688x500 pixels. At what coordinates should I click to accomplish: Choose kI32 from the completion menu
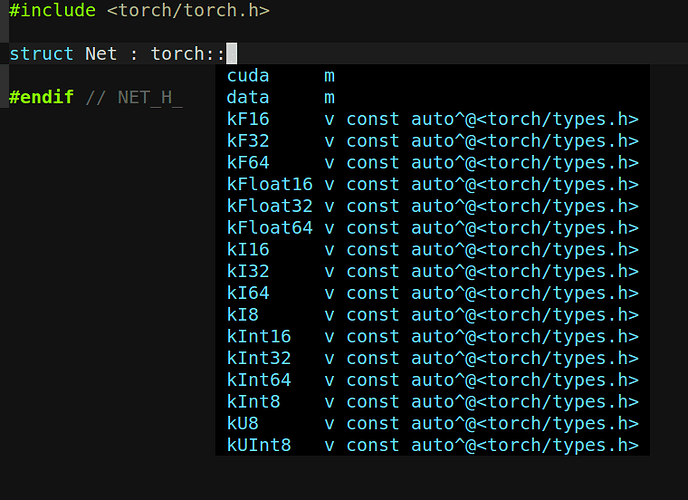click(x=248, y=271)
